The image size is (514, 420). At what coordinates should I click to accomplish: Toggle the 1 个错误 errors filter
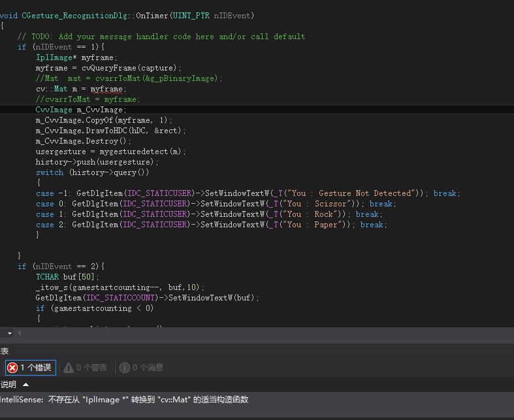(31, 368)
